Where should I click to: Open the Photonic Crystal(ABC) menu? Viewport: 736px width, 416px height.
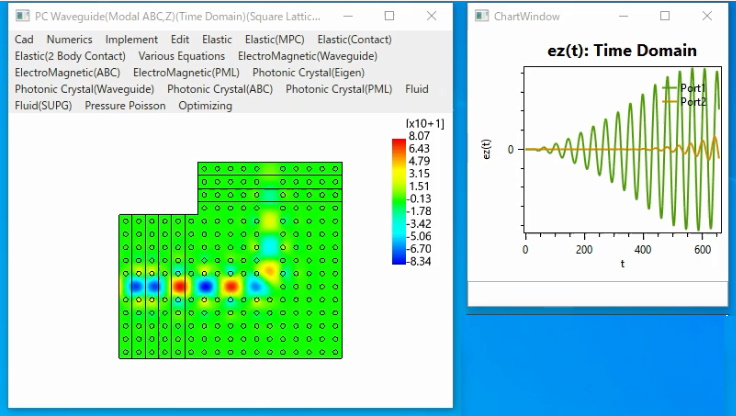(x=220, y=89)
